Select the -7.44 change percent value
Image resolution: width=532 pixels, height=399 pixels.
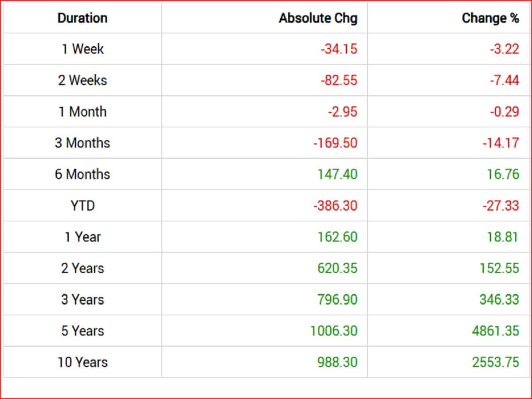click(504, 80)
